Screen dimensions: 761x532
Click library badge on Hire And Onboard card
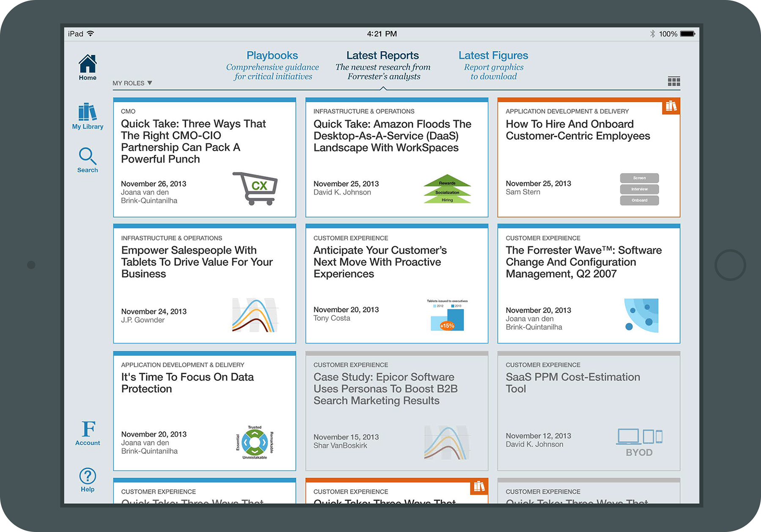671,106
